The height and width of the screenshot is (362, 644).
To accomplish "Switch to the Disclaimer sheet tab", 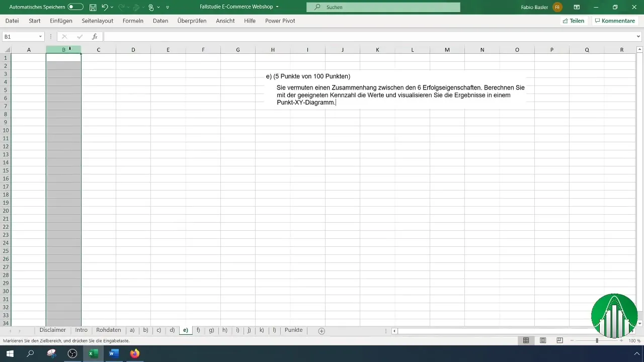I will pos(53,330).
